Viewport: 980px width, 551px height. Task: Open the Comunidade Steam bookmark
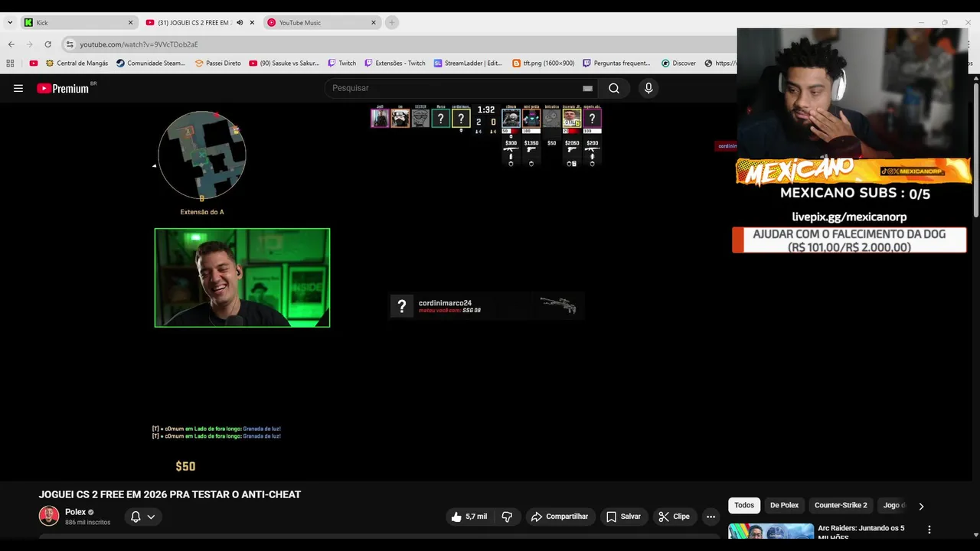point(151,64)
